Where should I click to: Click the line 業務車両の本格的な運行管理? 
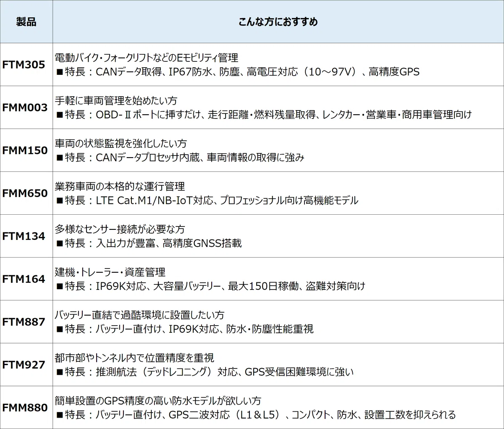(120, 186)
